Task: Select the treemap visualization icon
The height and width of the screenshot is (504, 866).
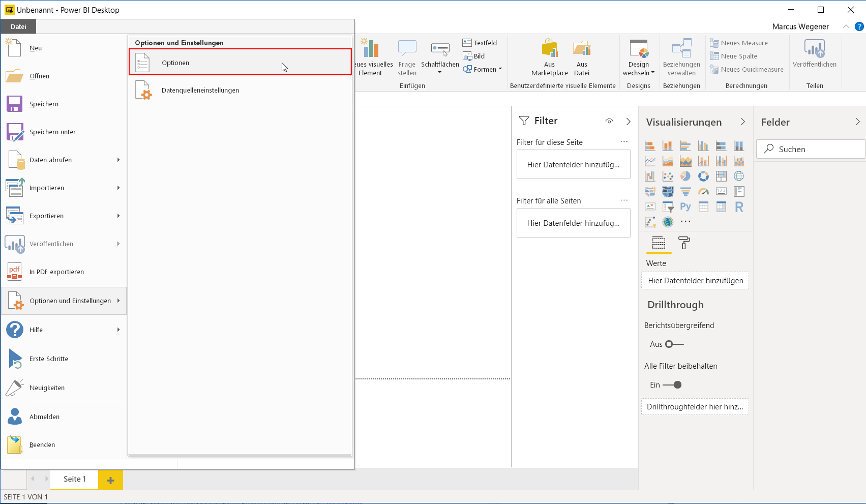Action: tap(721, 176)
